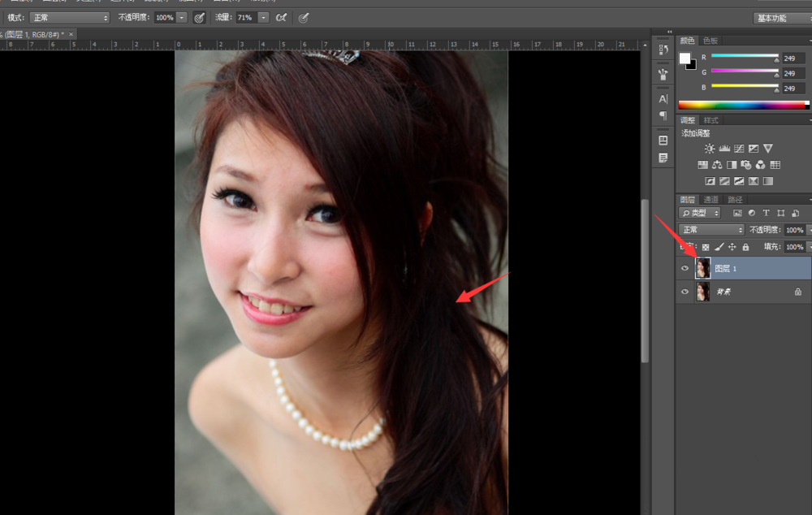Open the 基本功能 workspace dropdown
This screenshot has width=812, height=515.
coord(781,18)
